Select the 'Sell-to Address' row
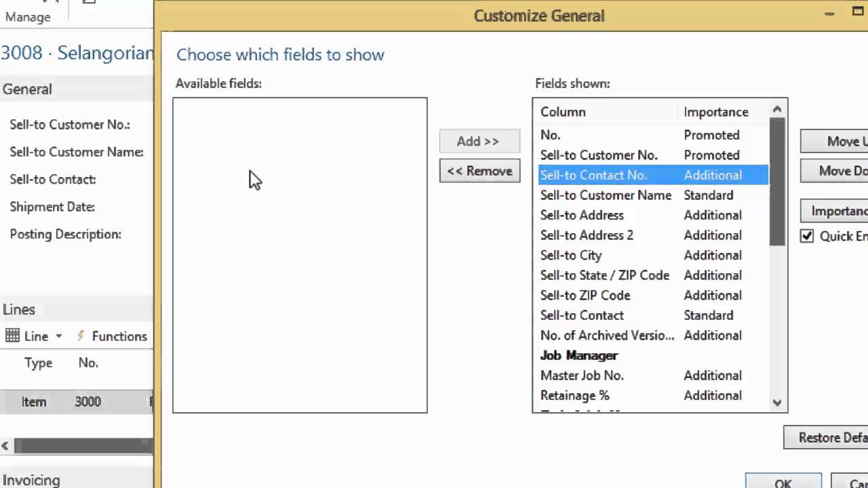Screen dimensions: 868x488 [x=653, y=215]
